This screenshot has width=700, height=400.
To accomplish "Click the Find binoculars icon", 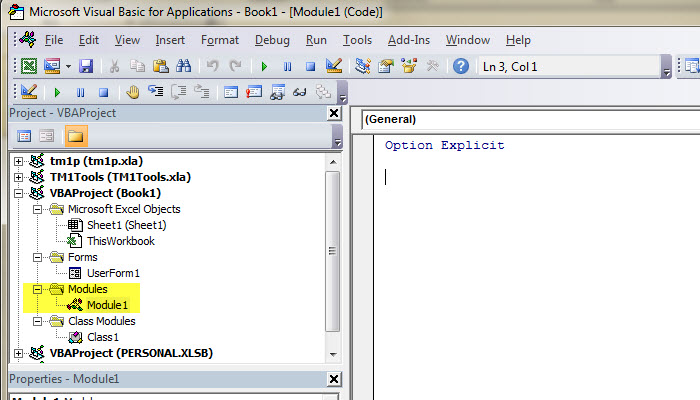I will pyautogui.click(x=183, y=66).
